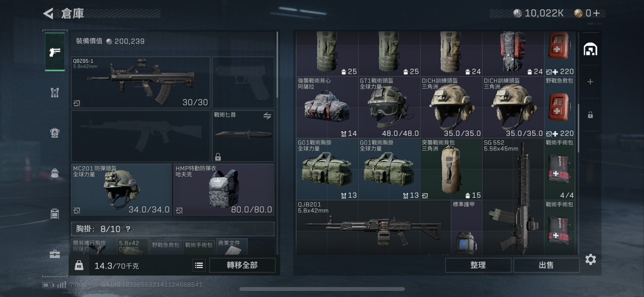Select the SG 552 rifle in inventory

[x=514, y=196]
